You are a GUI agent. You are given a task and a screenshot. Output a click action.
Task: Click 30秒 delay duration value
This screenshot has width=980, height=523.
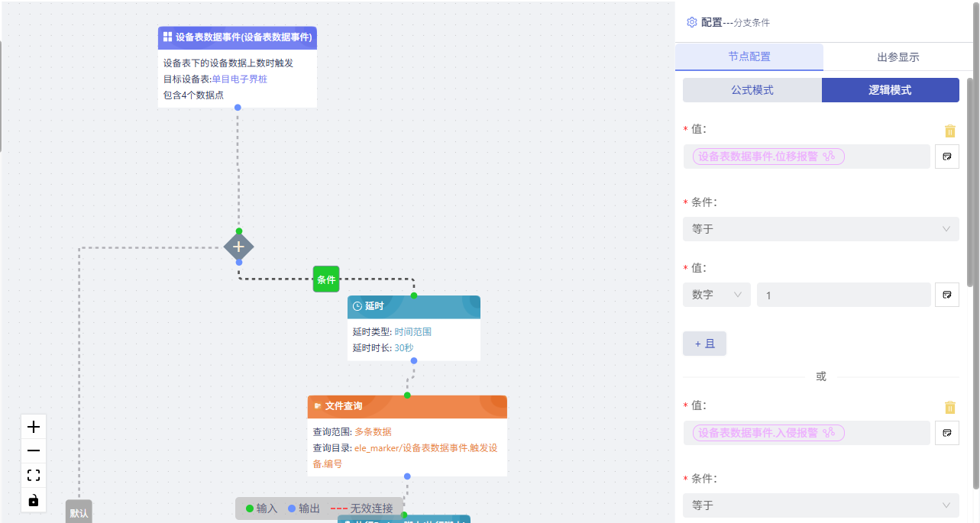(404, 348)
